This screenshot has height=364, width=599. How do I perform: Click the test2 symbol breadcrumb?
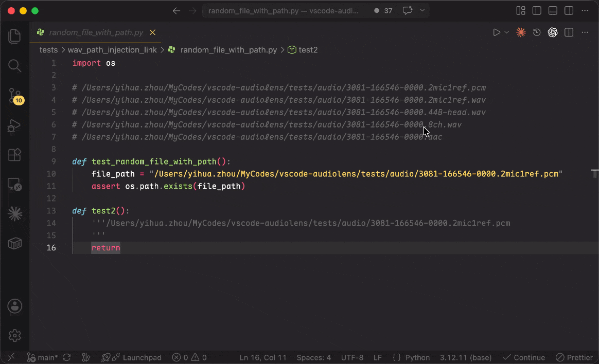pos(308,50)
